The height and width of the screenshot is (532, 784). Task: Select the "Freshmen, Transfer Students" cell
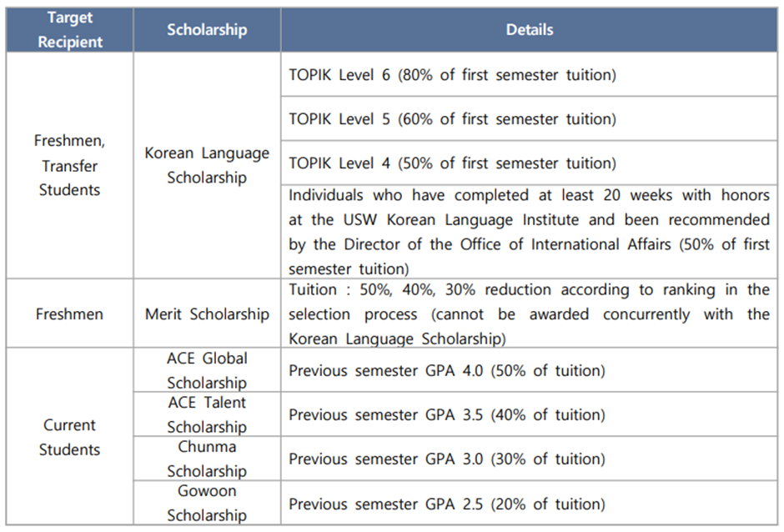tap(69, 165)
